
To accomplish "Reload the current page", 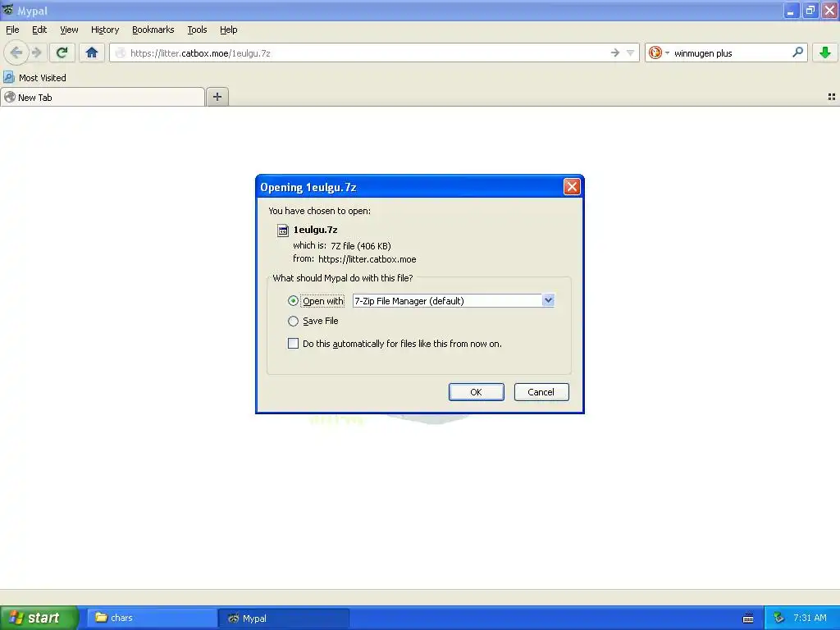I will (62, 52).
